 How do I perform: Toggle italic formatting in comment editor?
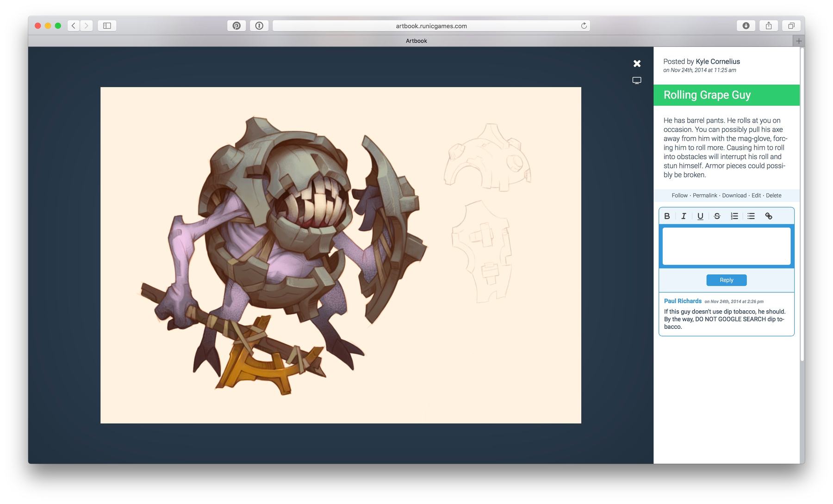pyautogui.click(x=684, y=216)
